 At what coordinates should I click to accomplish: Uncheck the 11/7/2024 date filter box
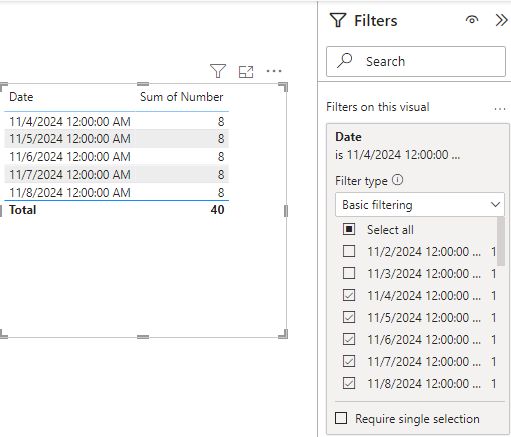[x=349, y=361]
